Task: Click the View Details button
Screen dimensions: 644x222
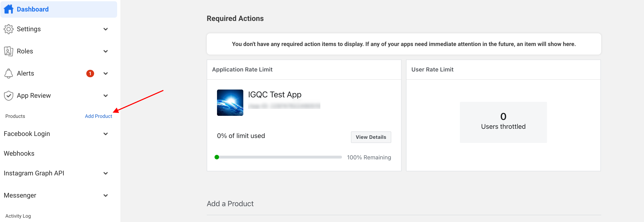Action: (371, 137)
